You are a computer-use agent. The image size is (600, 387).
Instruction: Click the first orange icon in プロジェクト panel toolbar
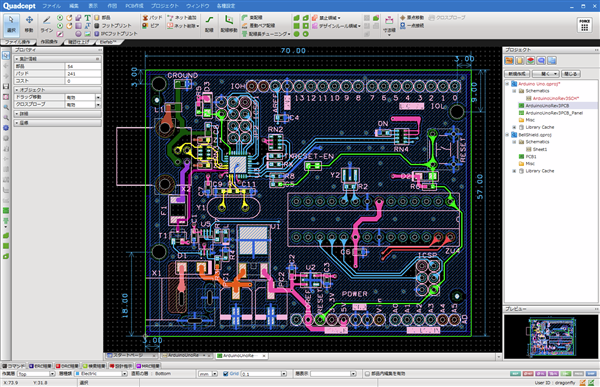coord(509,60)
